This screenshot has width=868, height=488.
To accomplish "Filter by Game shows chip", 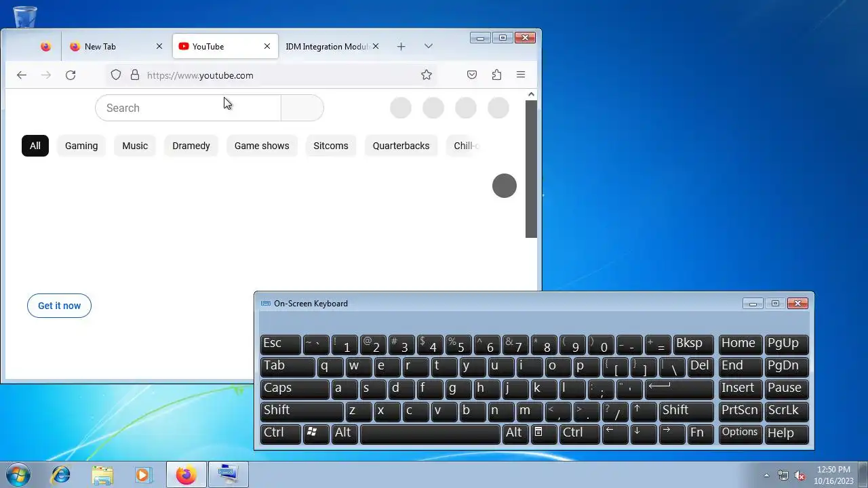I will [262, 146].
